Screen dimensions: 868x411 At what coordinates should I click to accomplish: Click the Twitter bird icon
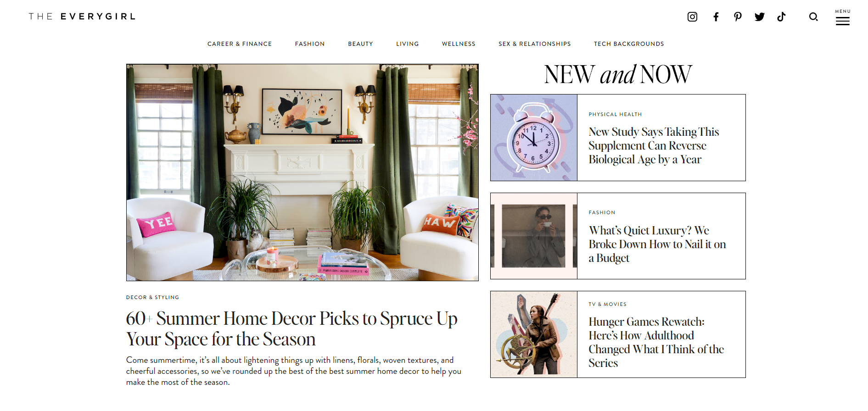tap(760, 17)
